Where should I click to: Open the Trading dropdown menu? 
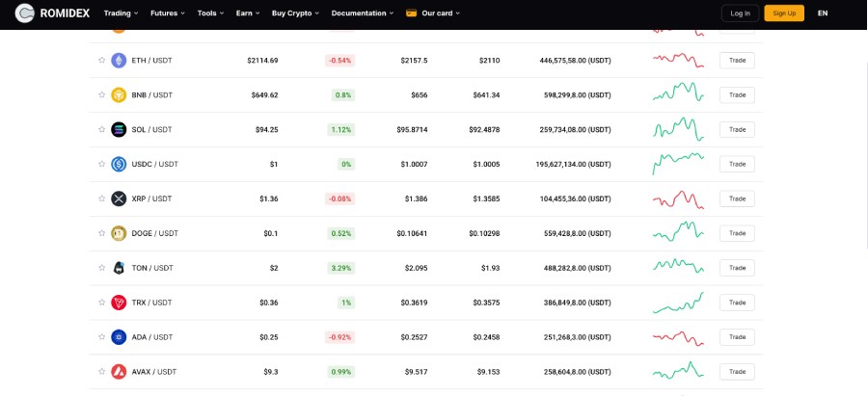click(121, 13)
